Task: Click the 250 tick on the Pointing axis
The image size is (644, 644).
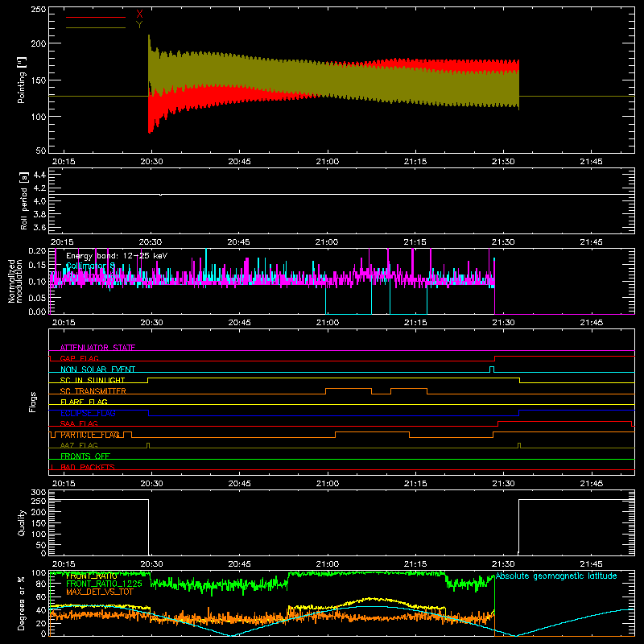Action: pos(39,9)
